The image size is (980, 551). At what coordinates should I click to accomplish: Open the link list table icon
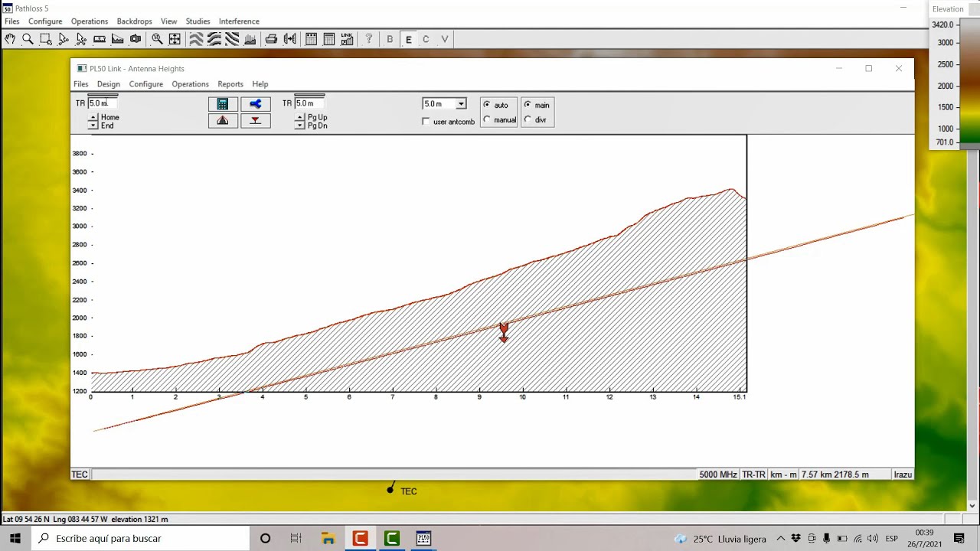click(x=328, y=39)
